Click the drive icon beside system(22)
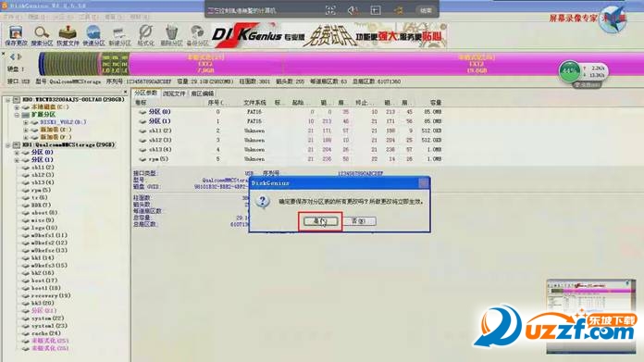 [26, 318]
